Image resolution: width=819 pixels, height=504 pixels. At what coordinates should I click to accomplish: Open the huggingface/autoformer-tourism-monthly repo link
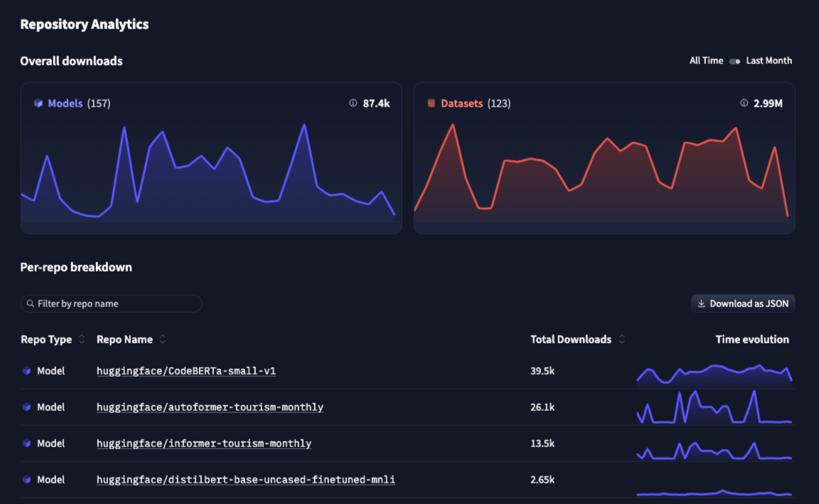point(210,407)
